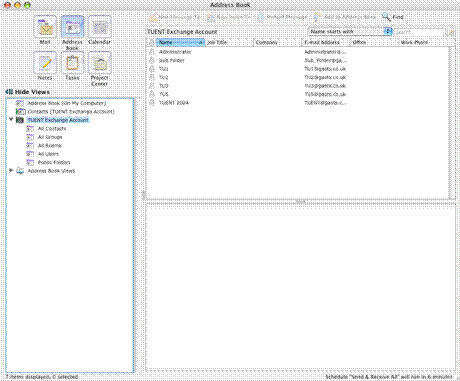Image resolution: width=460 pixels, height=381 pixels.
Task: Expand the Address Book Views node
Action: 11,170
